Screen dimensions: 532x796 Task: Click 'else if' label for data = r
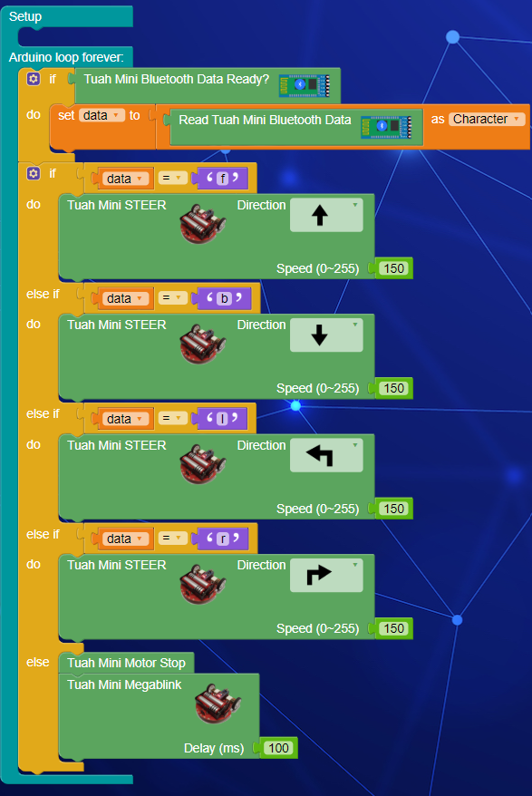click(x=43, y=534)
